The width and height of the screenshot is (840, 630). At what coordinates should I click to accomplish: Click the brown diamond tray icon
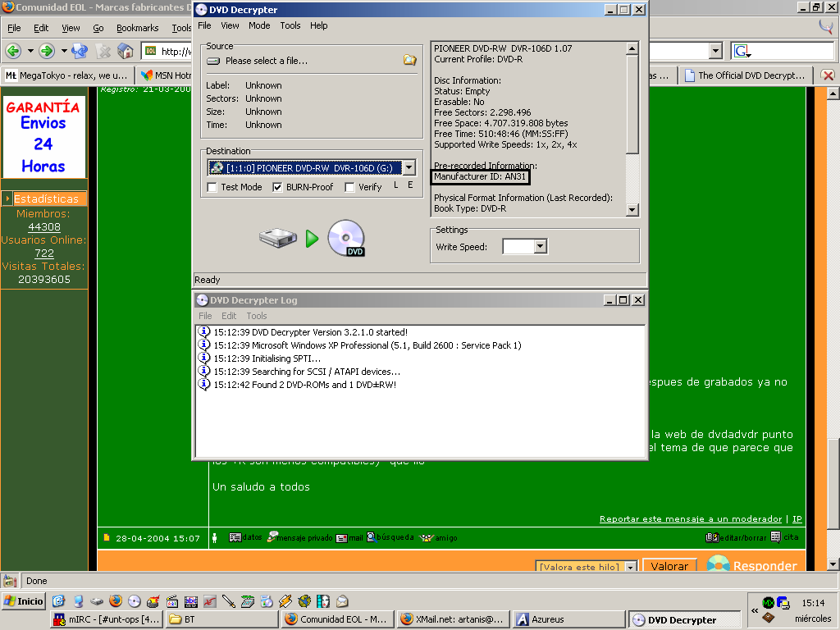click(x=768, y=618)
